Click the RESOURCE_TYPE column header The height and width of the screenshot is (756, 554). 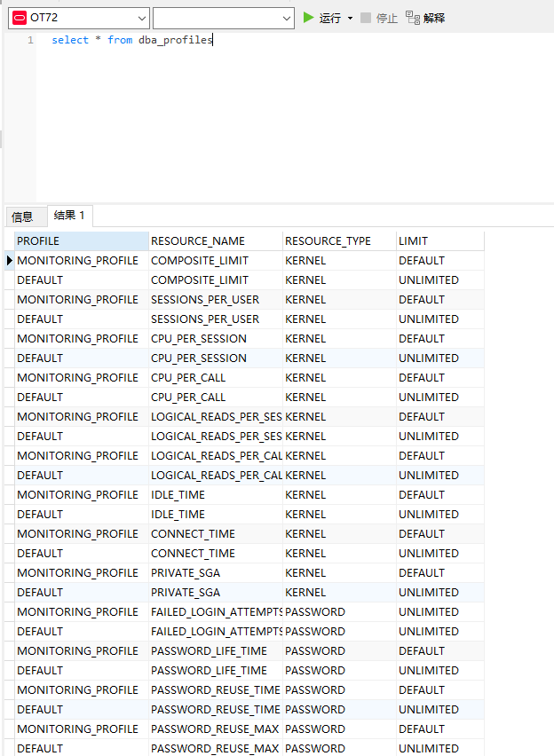pos(340,241)
